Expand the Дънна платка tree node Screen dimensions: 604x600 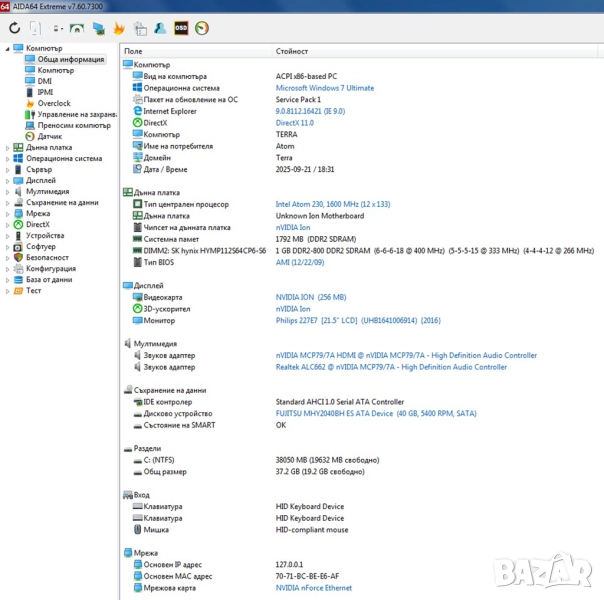click(x=8, y=147)
